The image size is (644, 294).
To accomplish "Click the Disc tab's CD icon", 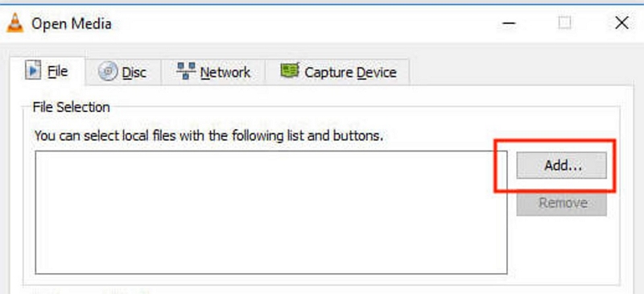I will coord(108,72).
